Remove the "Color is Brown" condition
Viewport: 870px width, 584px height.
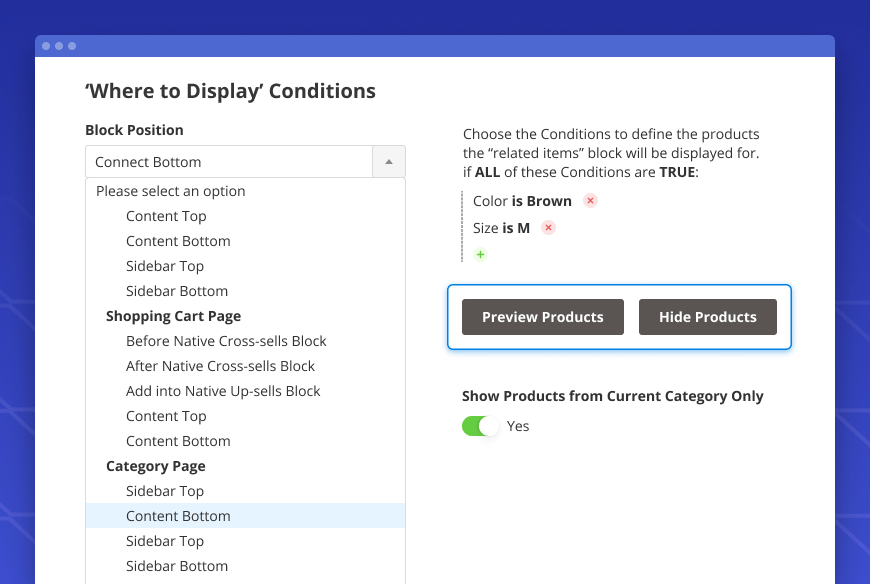(590, 200)
